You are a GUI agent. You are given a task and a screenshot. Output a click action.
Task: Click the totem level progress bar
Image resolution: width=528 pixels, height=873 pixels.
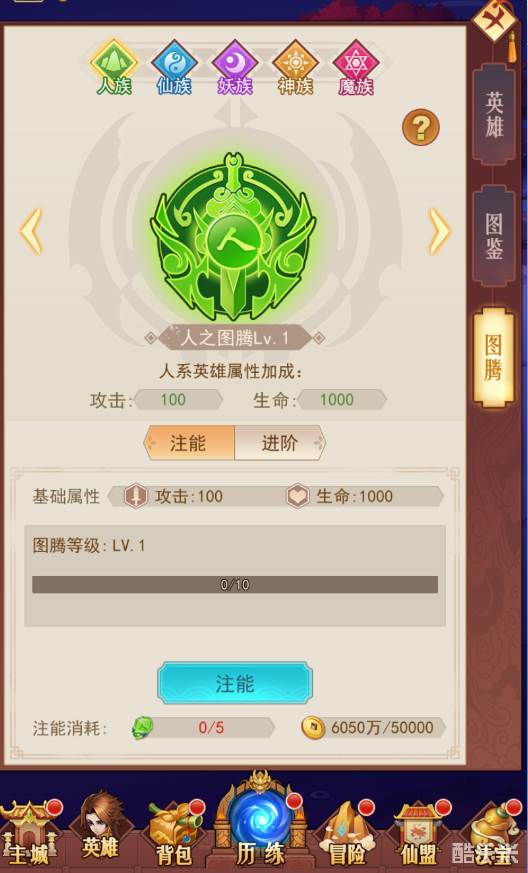point(234,585)
